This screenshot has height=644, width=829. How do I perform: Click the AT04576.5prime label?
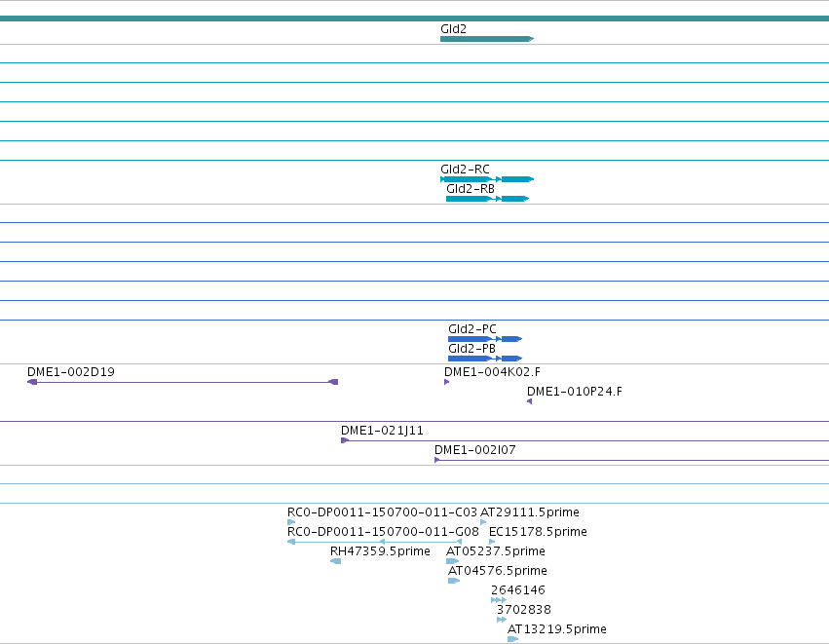tap(497, 571)
